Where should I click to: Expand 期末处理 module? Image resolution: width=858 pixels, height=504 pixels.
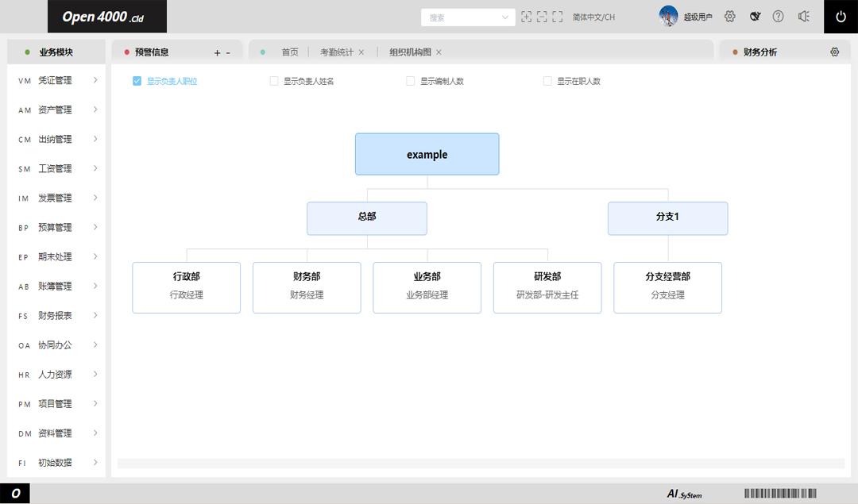coord(57,257)
